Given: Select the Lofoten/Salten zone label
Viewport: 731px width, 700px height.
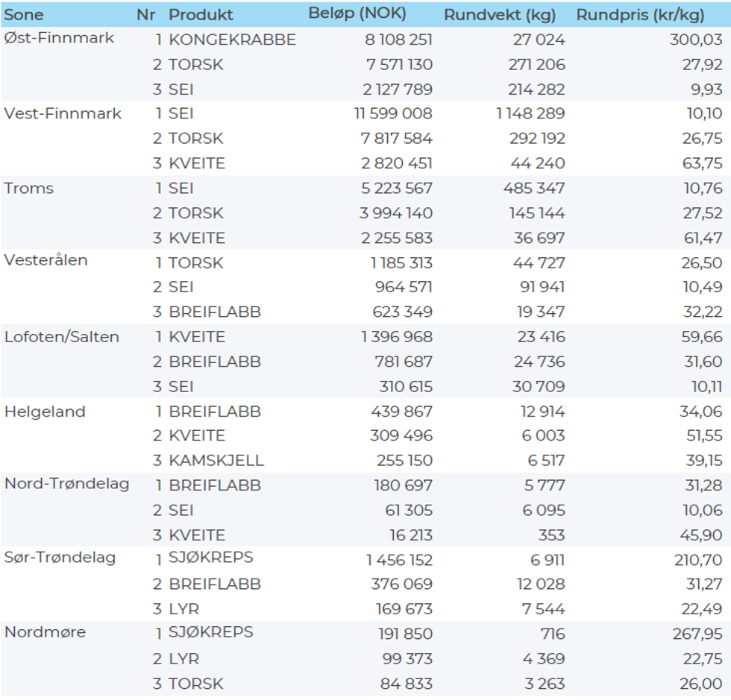Looking at the screenshot, I should click(62, 337).
